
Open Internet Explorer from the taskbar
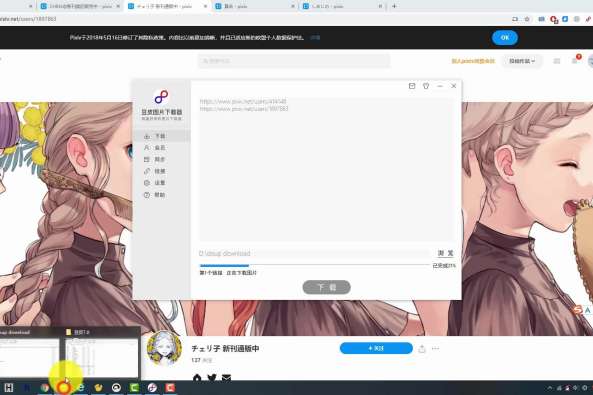coord(81,387)
